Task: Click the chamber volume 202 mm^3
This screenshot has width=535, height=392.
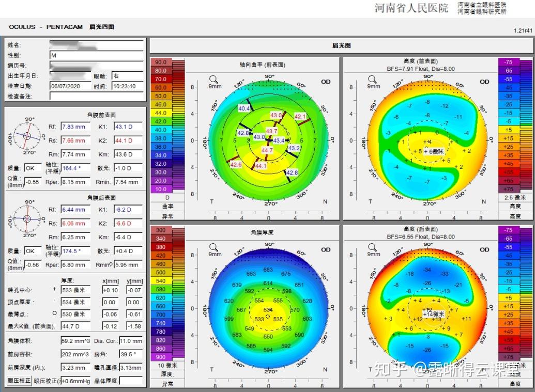Action: click(x=76, y=354)
